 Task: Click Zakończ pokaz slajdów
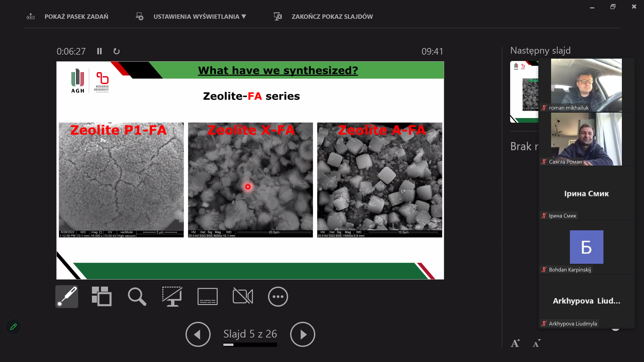click(x=332, y=16)
